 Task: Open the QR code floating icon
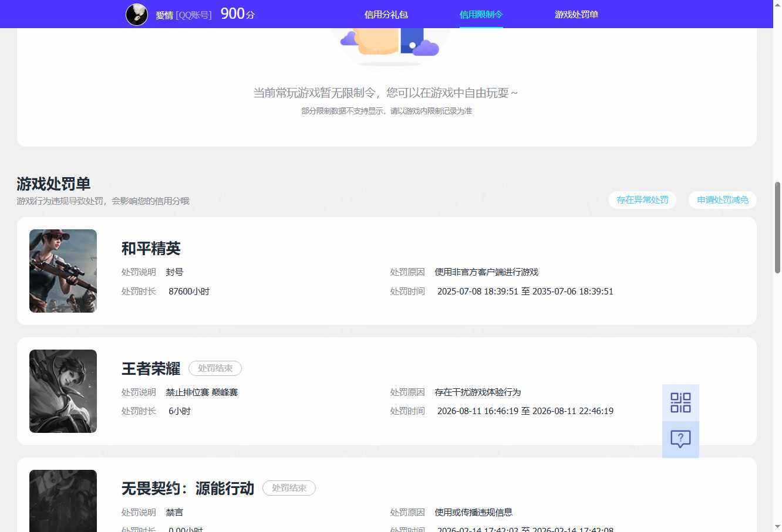[680, 403]
